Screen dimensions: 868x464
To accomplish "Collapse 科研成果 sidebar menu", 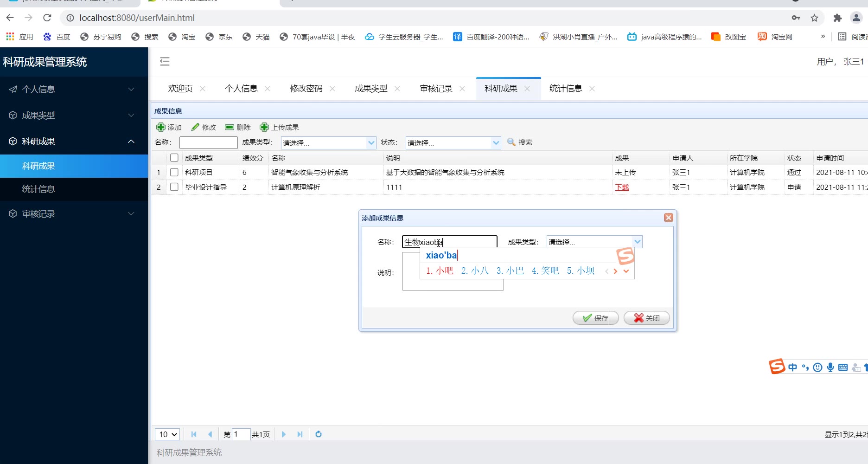I will click(x=74, y=141).
